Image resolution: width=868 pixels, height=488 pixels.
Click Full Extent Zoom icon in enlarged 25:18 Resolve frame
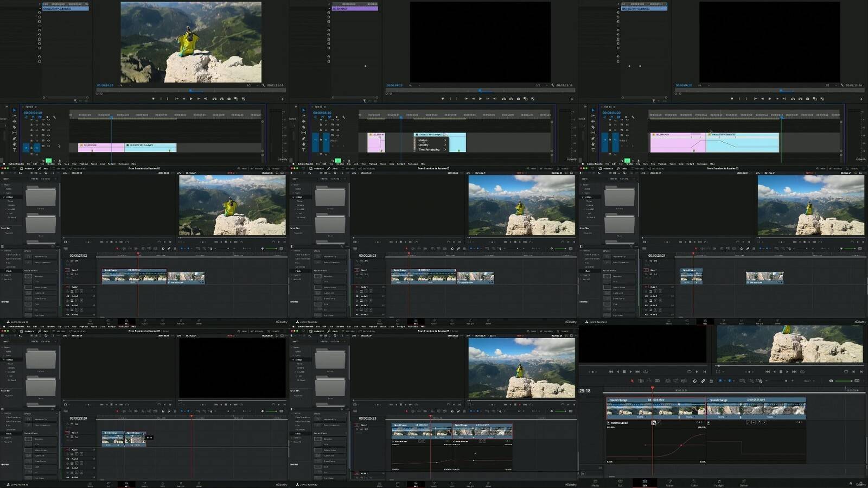[x=742, y=381]
